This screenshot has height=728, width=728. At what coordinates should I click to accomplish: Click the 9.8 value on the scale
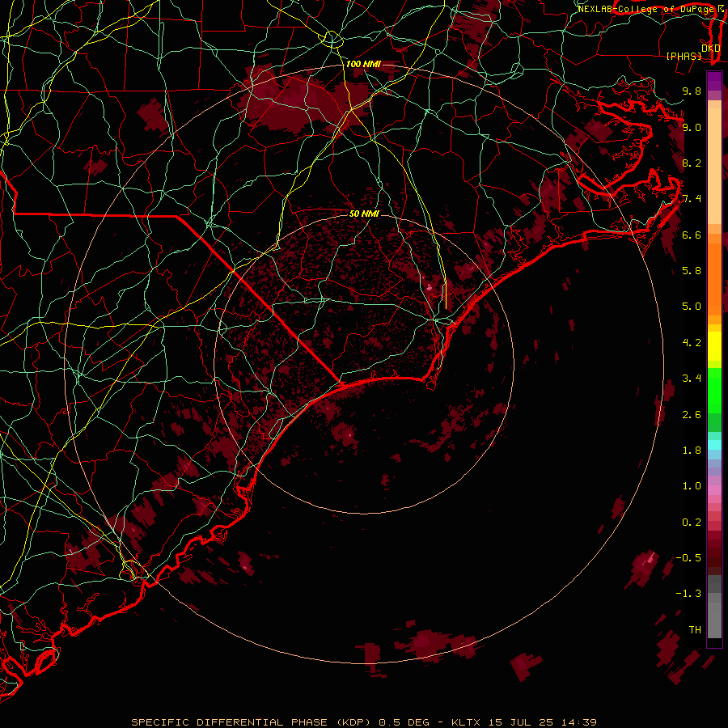(692, 91)
